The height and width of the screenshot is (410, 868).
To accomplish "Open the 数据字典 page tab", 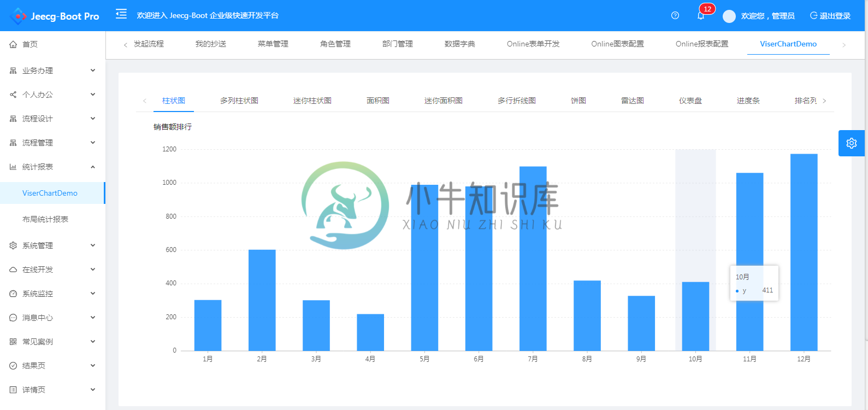I will coord(460,44).
